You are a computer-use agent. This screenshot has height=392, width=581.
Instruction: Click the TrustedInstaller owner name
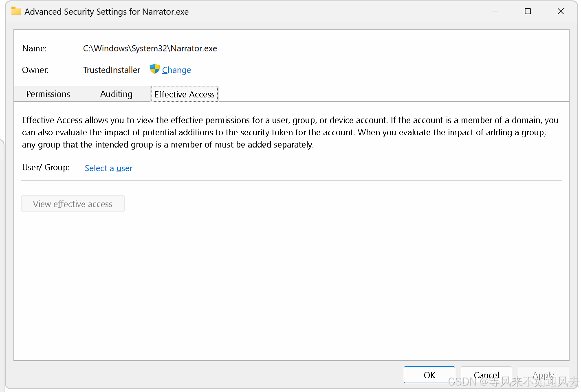tap(112, 70)
